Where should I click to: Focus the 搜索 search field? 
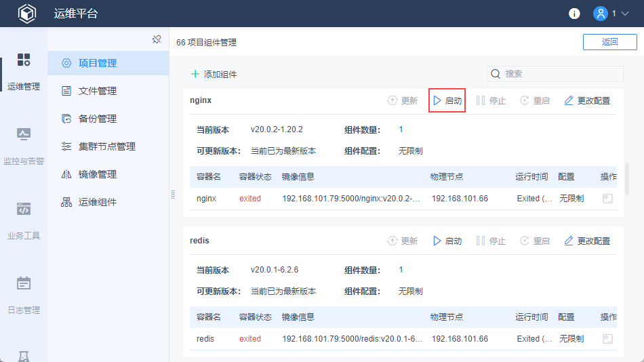tap(555, 74)
